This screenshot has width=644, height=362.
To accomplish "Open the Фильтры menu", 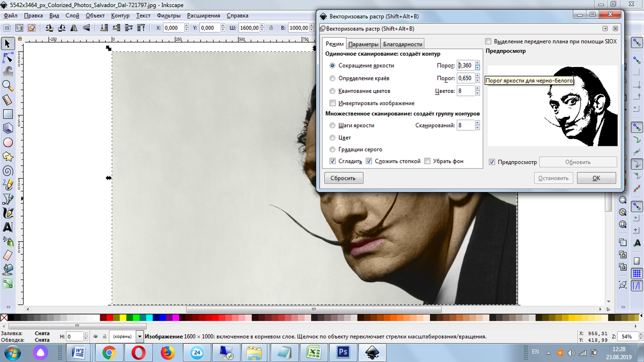I will coord(169,16).
